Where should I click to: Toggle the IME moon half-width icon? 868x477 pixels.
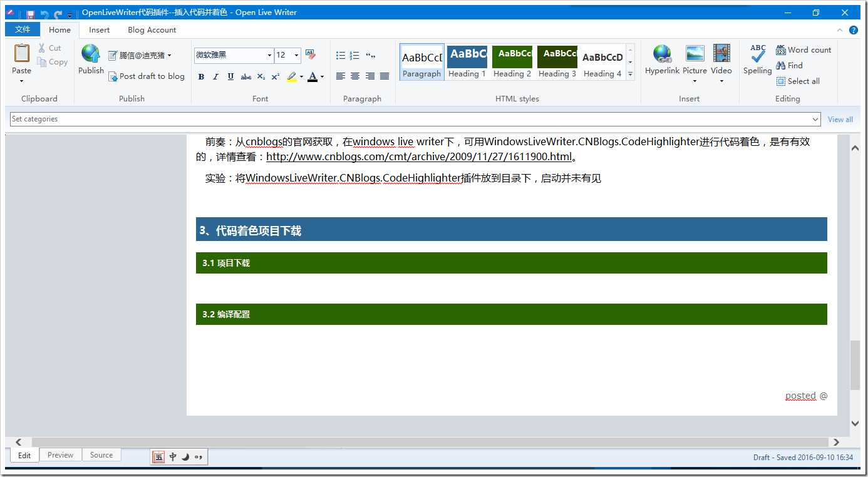point(185,457)
